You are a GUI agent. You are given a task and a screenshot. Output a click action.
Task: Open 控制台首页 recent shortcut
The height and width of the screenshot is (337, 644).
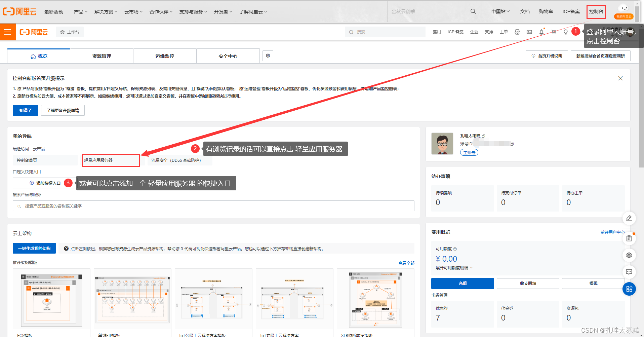click(45, 160)
